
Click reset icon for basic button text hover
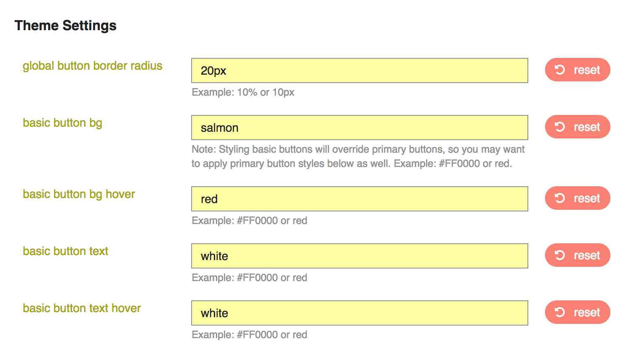560,312
